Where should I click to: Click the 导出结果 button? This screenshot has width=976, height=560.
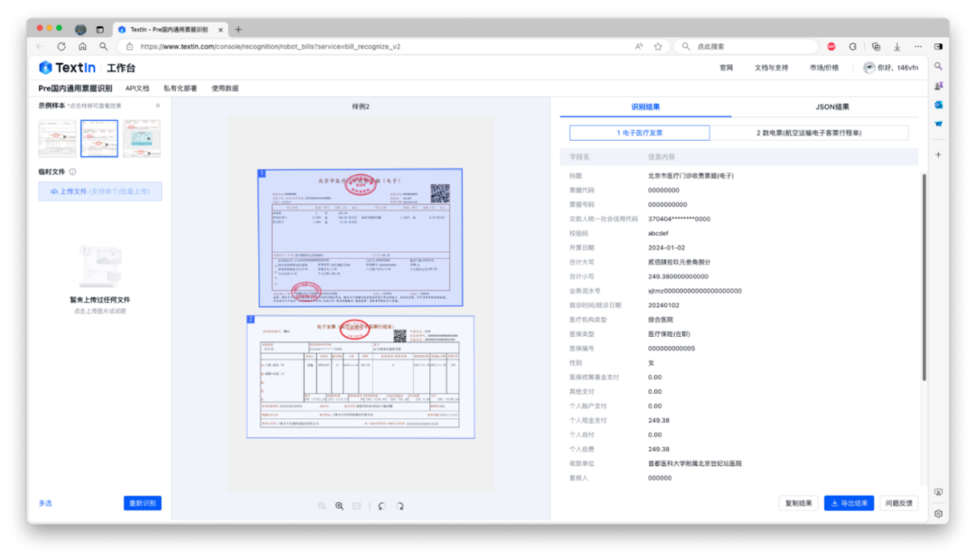[849, 503]
